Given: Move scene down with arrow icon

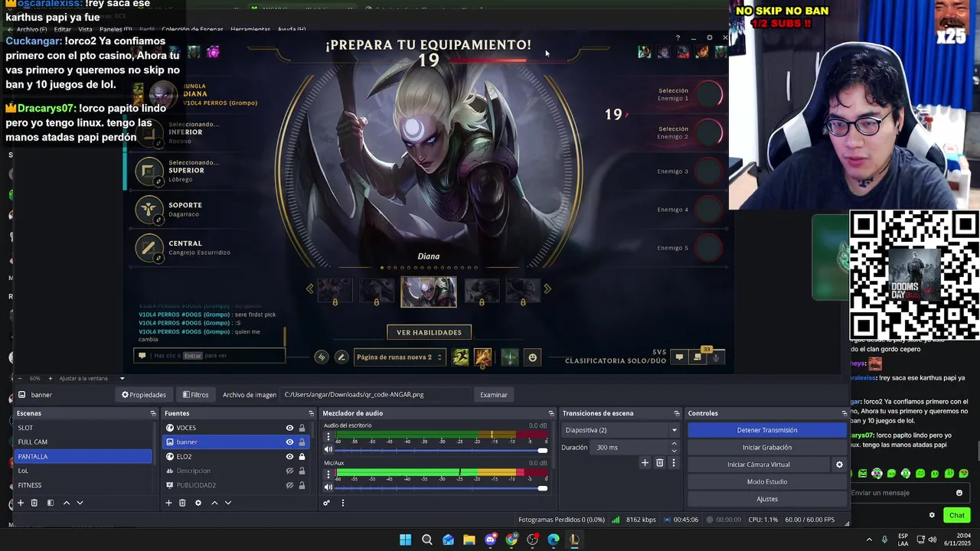Looking at the screenshot, I should pyautogui.click(x=80, y=503).
